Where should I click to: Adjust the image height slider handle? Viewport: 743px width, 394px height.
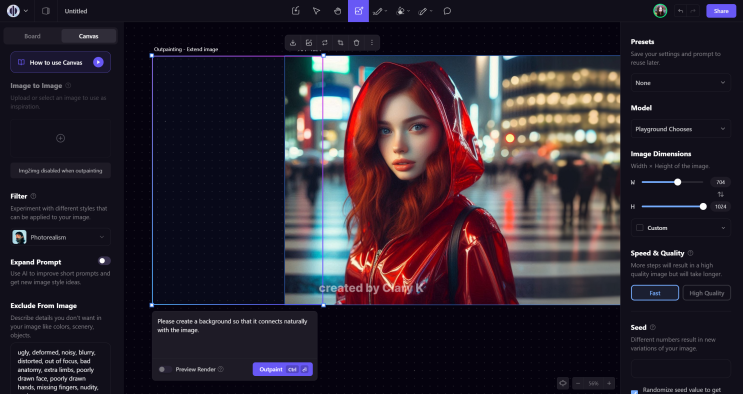coord(703,207)
